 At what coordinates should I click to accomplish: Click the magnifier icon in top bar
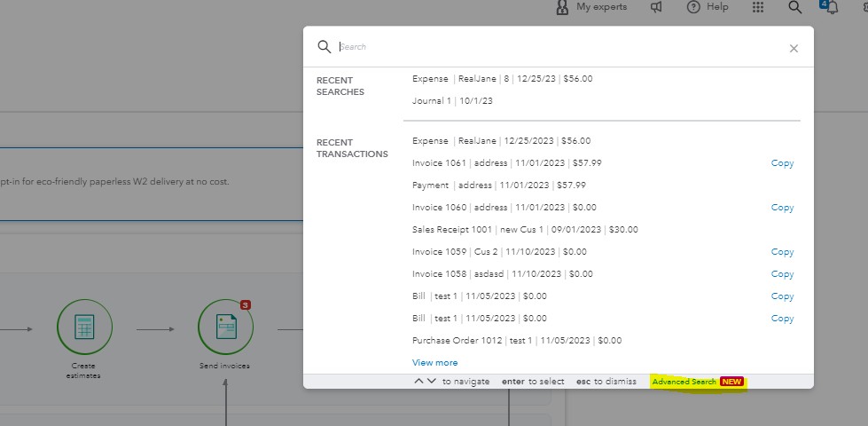pyautogui.click(x=795, y=7)
